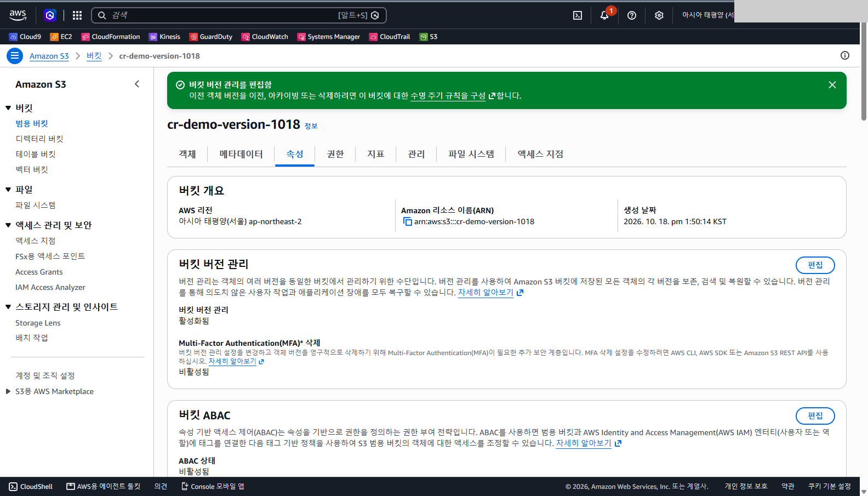Collapse the 스토리지 관리 및 인사이트 section
This screenshot has width=868, height=496.
click(8, 307)
